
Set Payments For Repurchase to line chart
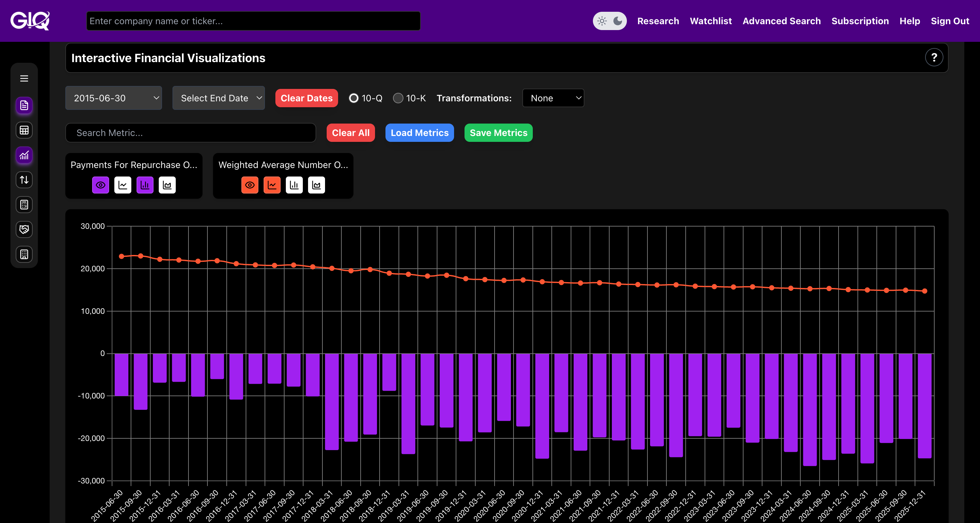[122, 185]
